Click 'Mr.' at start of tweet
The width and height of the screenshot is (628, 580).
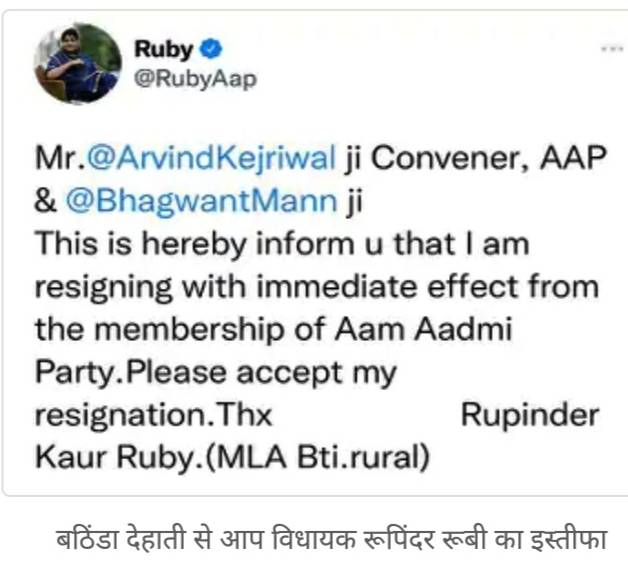[60, 158]
